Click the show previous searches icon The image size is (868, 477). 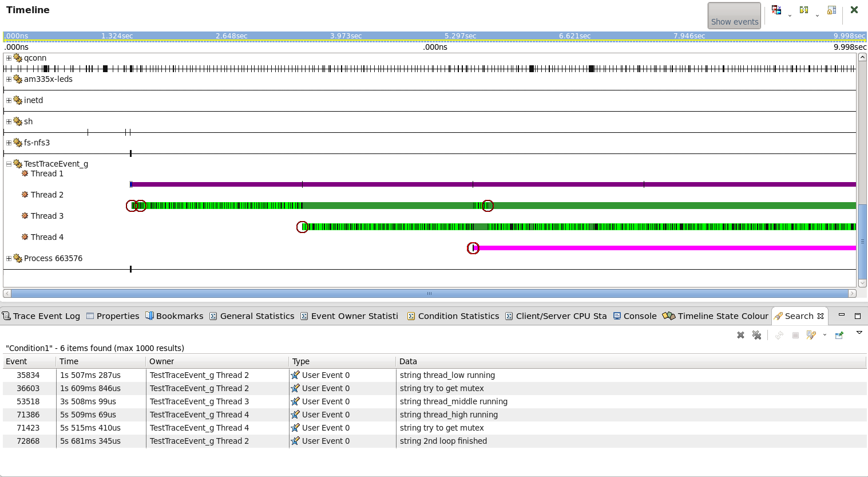pyautogui.click(x=811, y=335)
